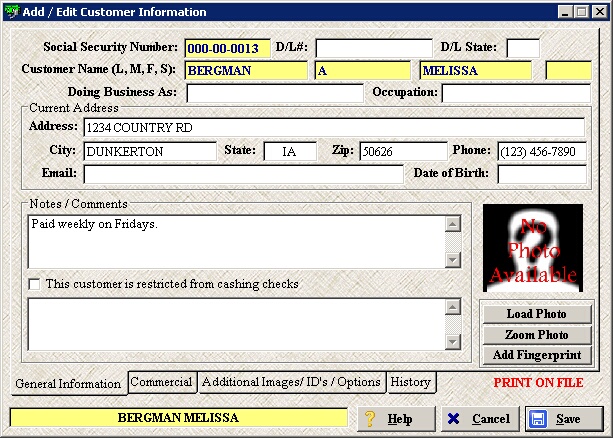Screen dimensions: 613x438
Task: Click the City field DUNKERTON
Action: 150,151
